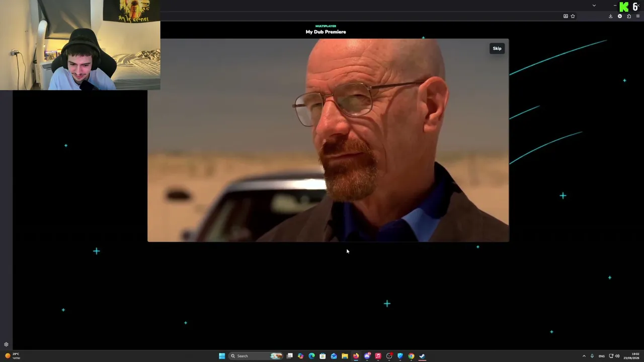The width and height of the screenshot is (644, 362).
Task: Open Task View on the taskbar
Action: click(290, 356)
